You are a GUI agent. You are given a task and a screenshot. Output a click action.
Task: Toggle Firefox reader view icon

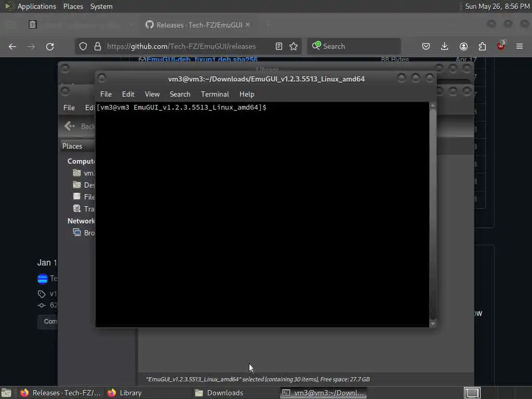coord(279,46)
